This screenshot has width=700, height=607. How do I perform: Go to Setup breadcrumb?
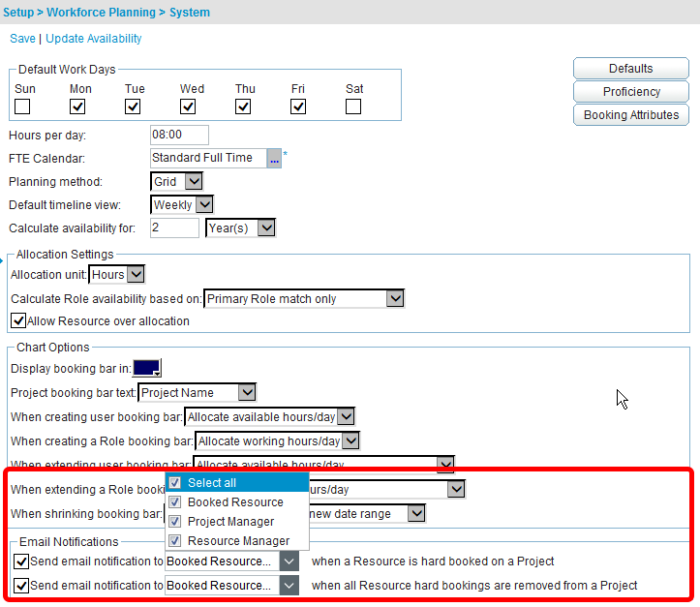18,12
